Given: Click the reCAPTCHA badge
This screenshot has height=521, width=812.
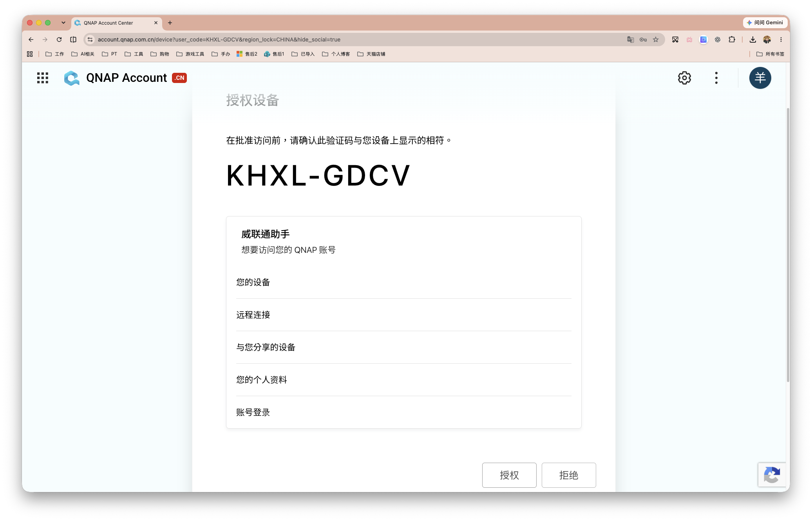Looking at the screenshot, I should click(x=772, y=475).
